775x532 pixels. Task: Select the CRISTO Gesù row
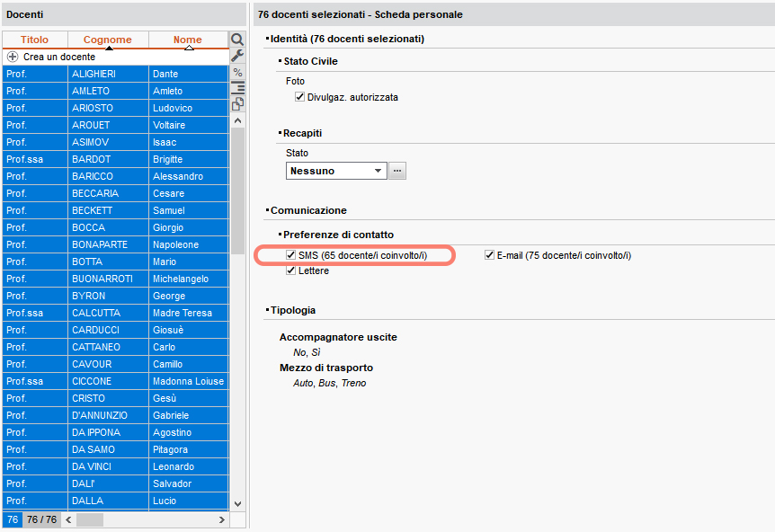116,398
